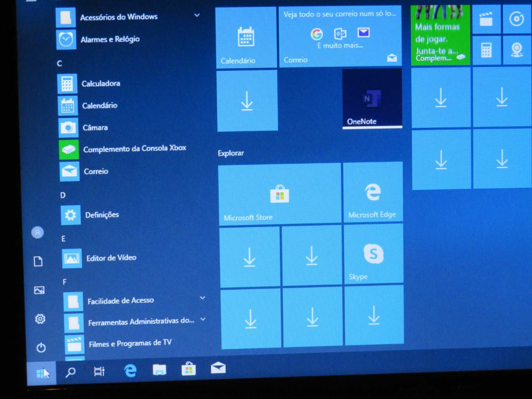Open Settings gear in Start sidebar
532x399 pixels.
(x=40, y=319)
